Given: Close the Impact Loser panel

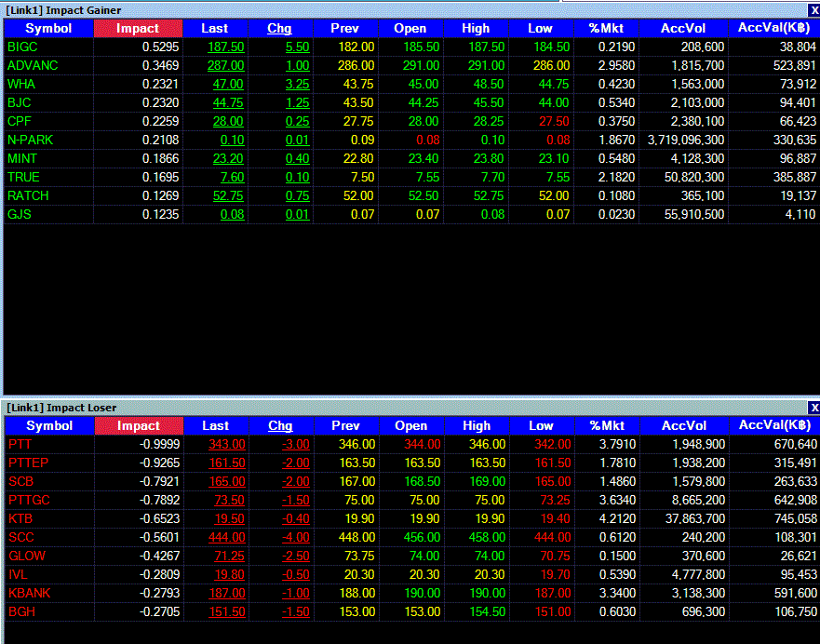Looking at the screenshot, I should coord(814,408).
